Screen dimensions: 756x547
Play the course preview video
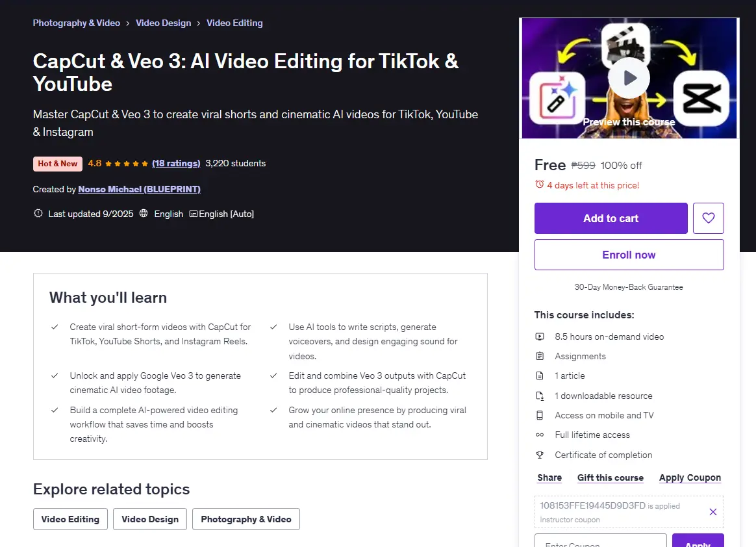coord(629,78)
